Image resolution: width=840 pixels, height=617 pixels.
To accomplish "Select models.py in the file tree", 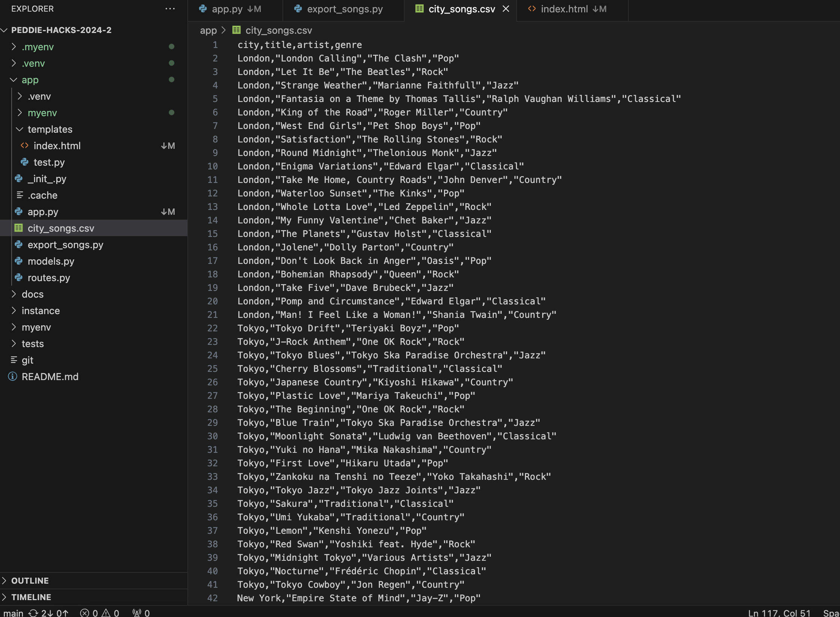I will [51, 261].
